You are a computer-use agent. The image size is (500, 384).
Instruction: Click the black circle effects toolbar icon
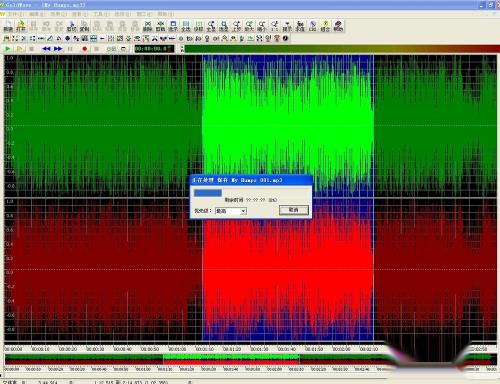pyautogui.click(x=67, y=39)
